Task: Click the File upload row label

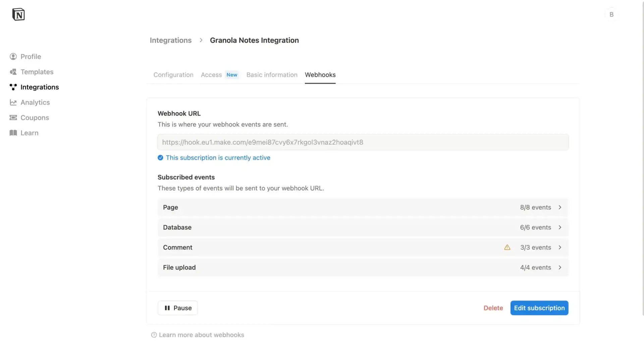Action: (x=179, y=268)
